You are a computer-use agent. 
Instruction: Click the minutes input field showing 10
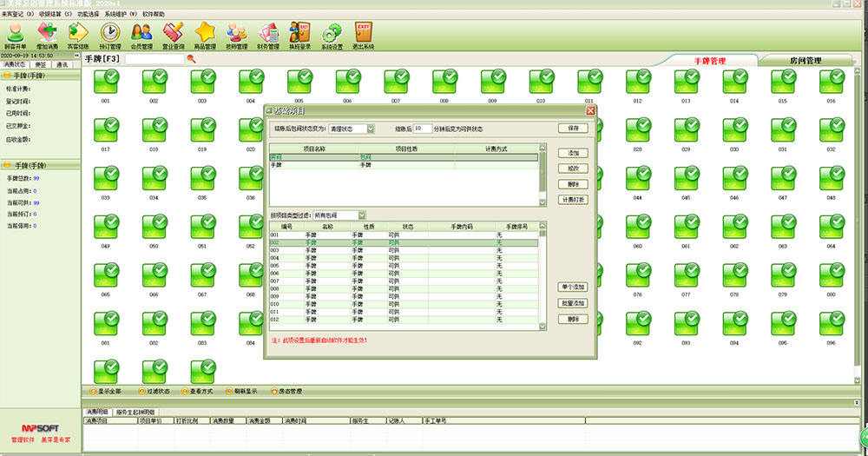pyautogui.click(x=422, y=129)
